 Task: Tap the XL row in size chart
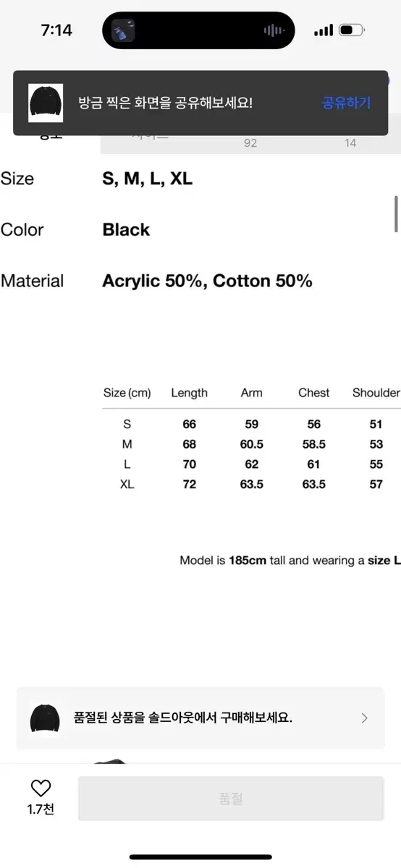tap(251, 484)
